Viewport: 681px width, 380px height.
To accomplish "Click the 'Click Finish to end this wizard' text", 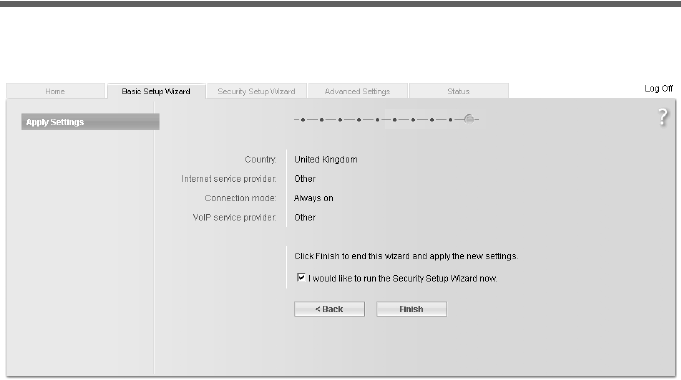I will 406,256.
